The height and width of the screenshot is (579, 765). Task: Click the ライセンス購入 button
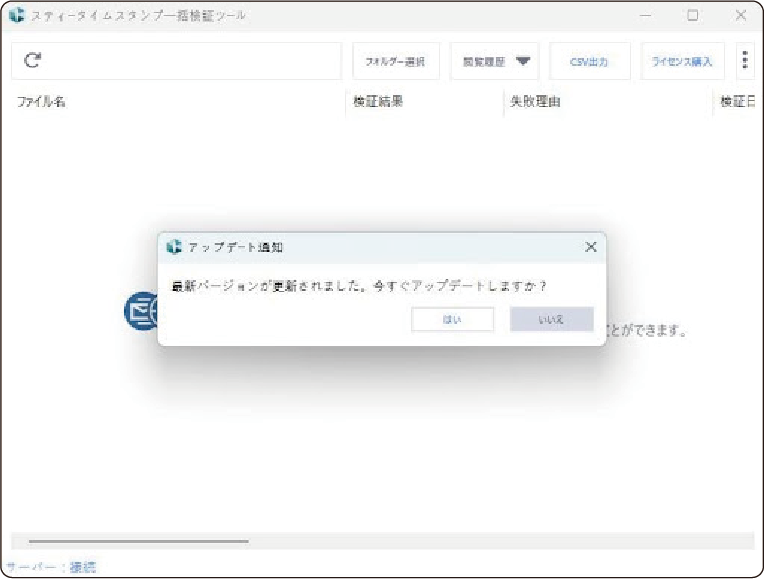[x=682, y=61]
